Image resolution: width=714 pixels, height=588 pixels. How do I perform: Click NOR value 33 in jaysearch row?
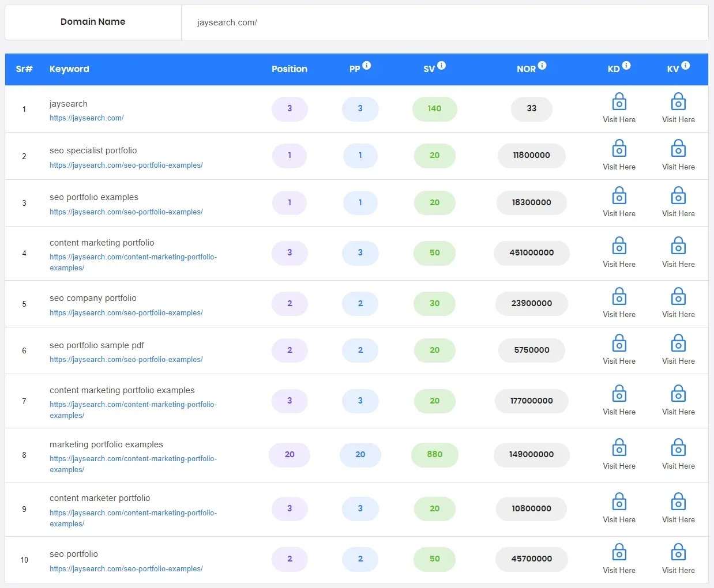click(532, 108)
